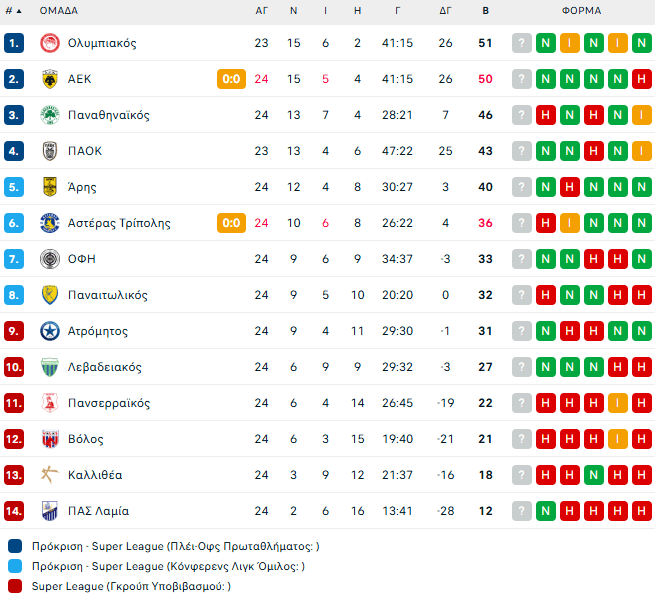
Task: Click Αστέρας Τρίπολης live 0:0 score badge
Action: (231, 223)
